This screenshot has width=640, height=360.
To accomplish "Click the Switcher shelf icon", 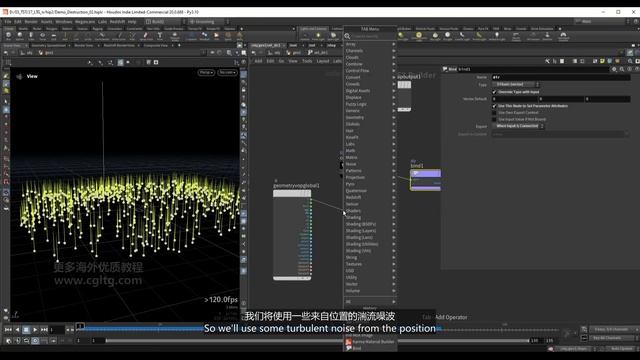I will (x=547, y=36).
